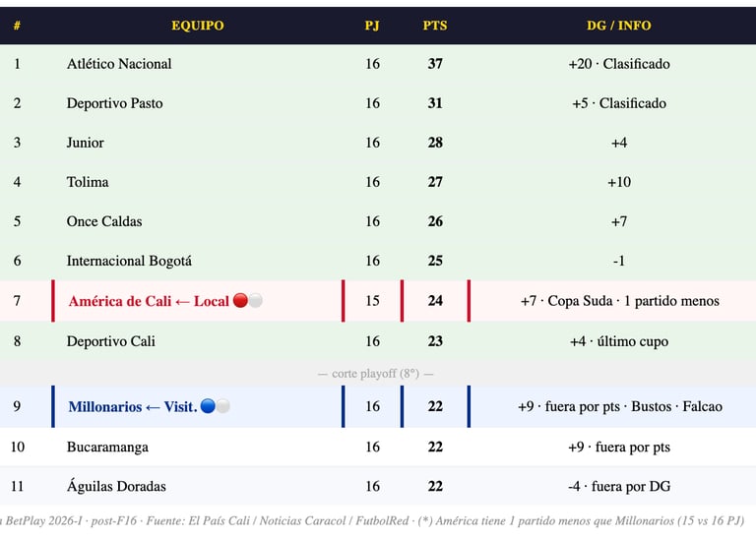Click the Millonarios ← Visit. row label
Viewport: 756px width, 539px height.
point(132,406)
